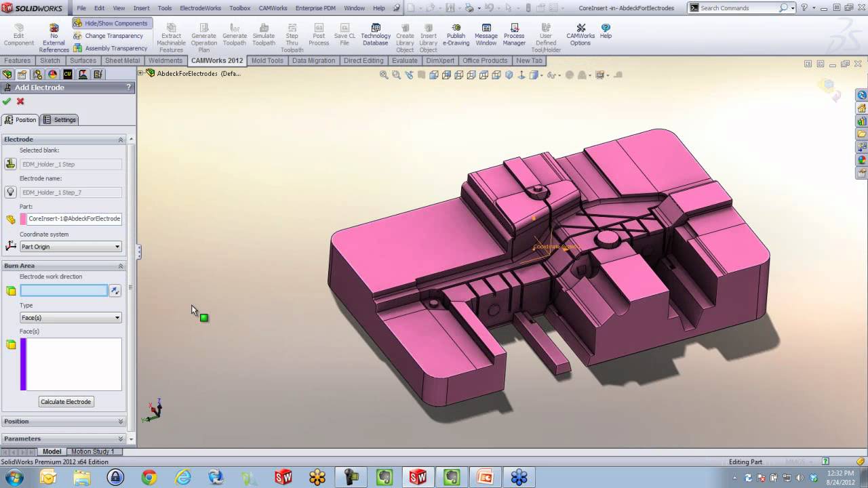Screen dimensions: 868x488
Task: Open the Type dropdown Face(s)
Action: (71, 318)
